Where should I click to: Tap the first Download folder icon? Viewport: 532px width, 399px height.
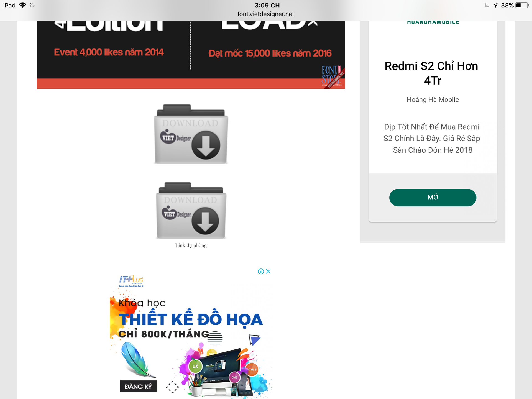tap(191, 134)
